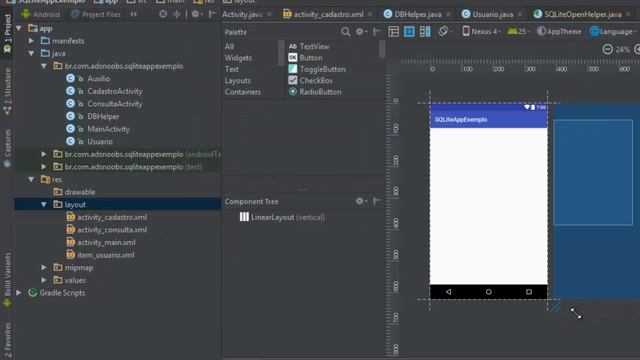This screenshot has width=640, height=360.
Task: Click the scroll from source target icon
Action: tap(163, 14)
